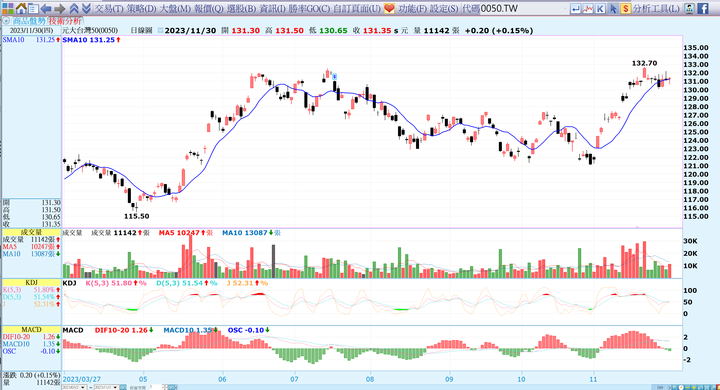Click the small blue marker on the July candle
Image resolution: width=720 pixels, height=390 pixels.
click(335, 76)
